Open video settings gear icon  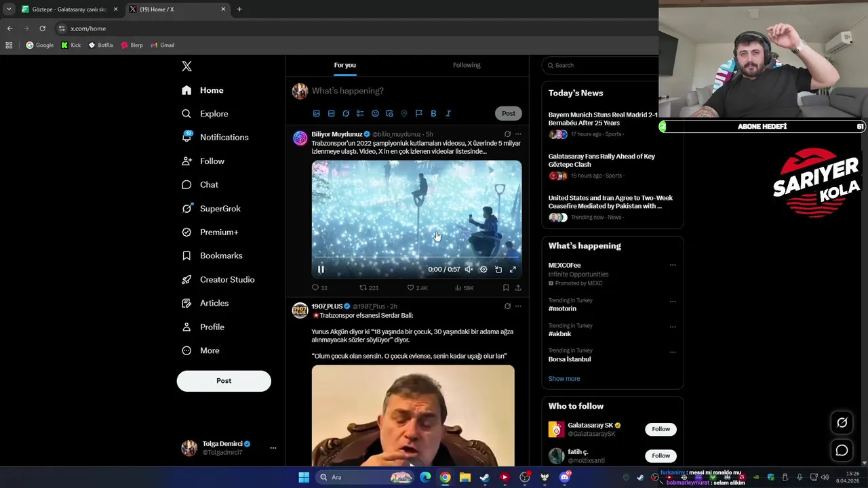pos(484,269)
